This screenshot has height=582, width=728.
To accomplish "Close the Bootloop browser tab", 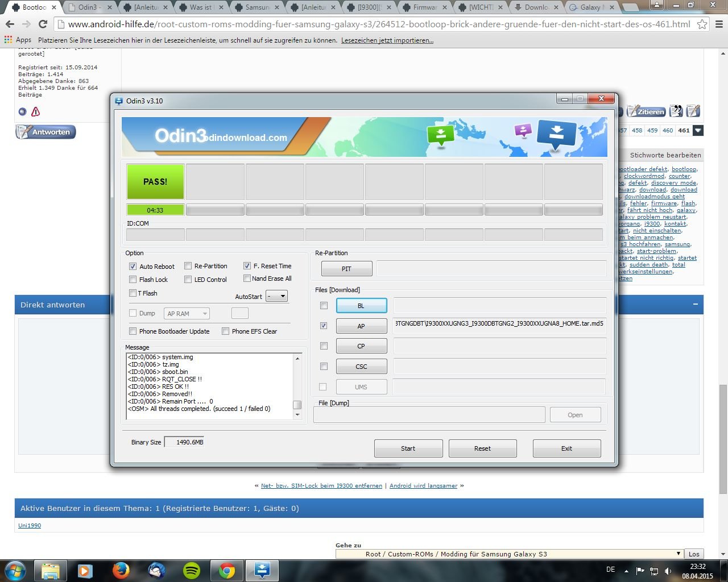I will coord(54,7).
